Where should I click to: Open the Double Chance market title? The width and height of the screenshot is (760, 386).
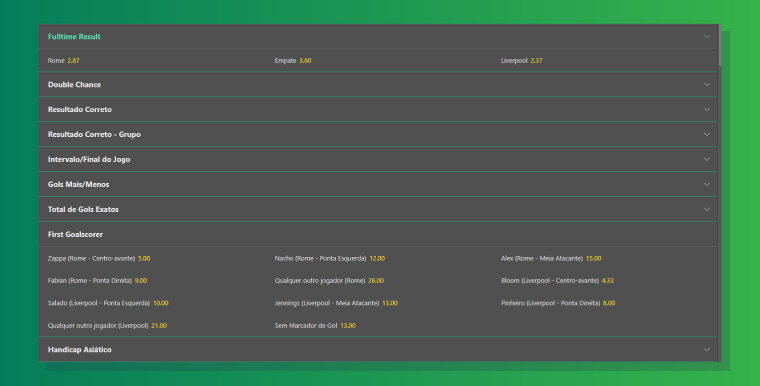point(74,84)
